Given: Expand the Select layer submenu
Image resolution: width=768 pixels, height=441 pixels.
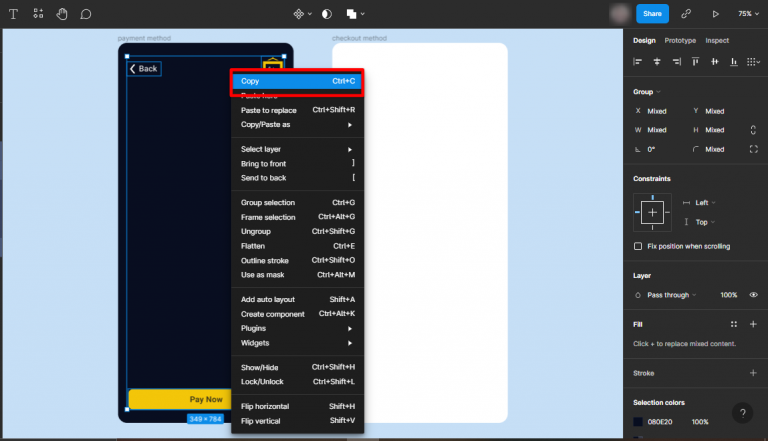Looking at the screenshot, I should 297,149.
